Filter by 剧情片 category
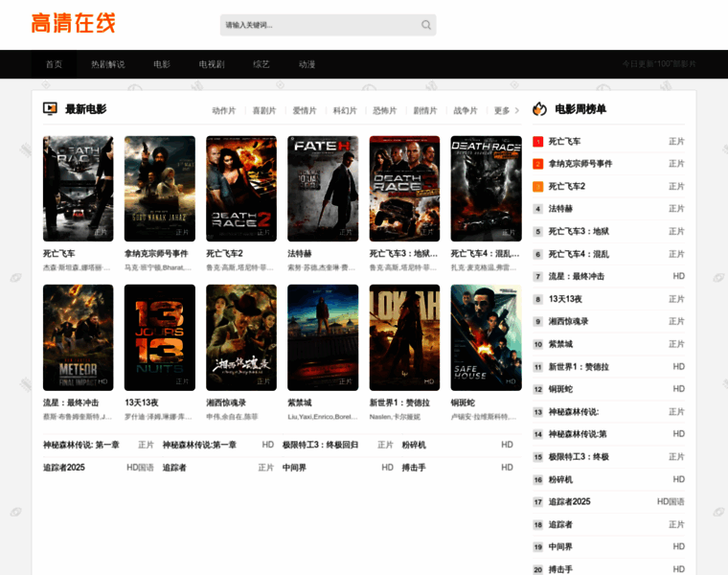The image size is (728, 575). pos(425,110)
